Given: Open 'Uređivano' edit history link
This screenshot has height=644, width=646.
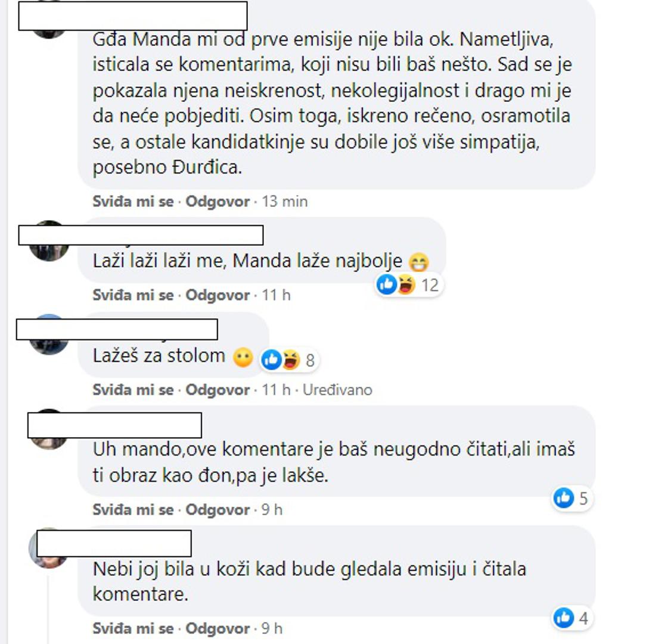Looking at the screenshot, I should click(337, 389).
